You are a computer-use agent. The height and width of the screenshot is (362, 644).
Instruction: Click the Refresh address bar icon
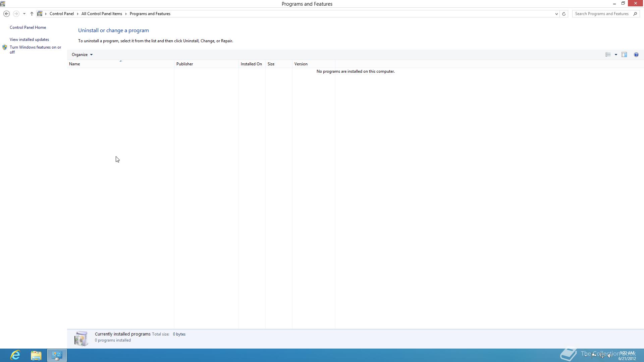(564, 14)
